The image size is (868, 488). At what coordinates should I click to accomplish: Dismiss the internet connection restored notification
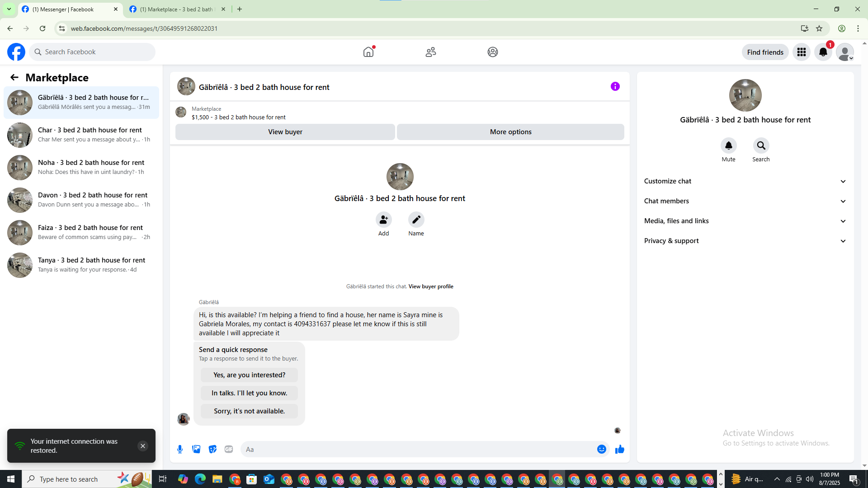pyautogui.click(x=142, y=446)
